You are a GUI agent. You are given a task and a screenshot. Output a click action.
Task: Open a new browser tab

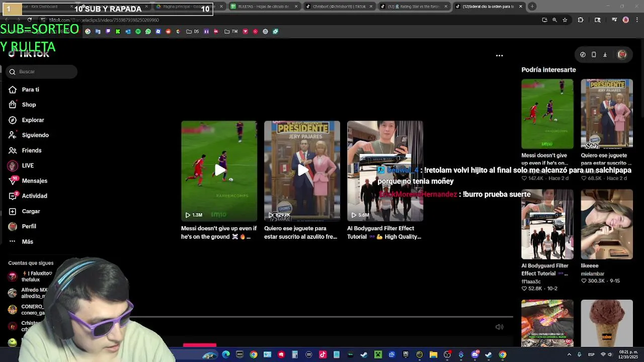coord(532,7)
